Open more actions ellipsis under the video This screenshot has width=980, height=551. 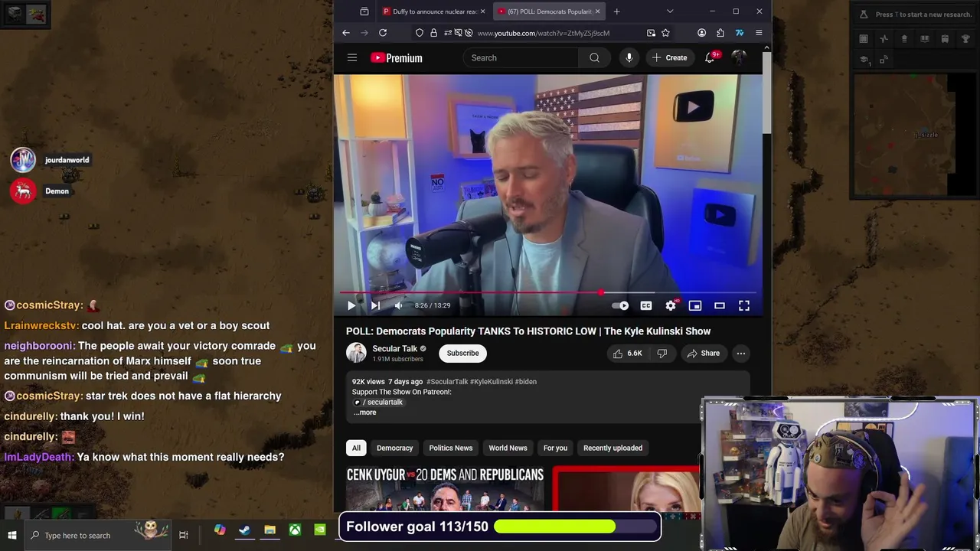click(740, 353)
